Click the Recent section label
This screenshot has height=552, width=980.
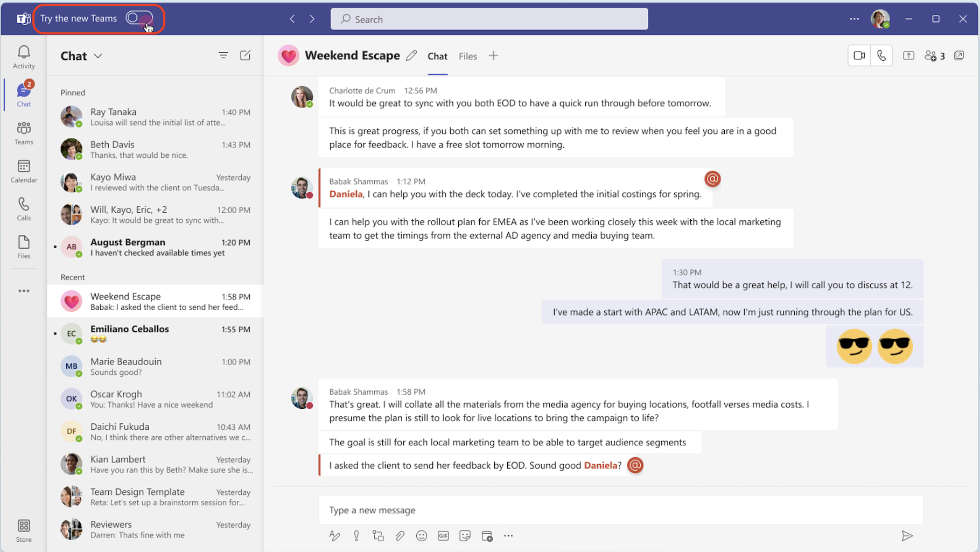coord(73,277)
